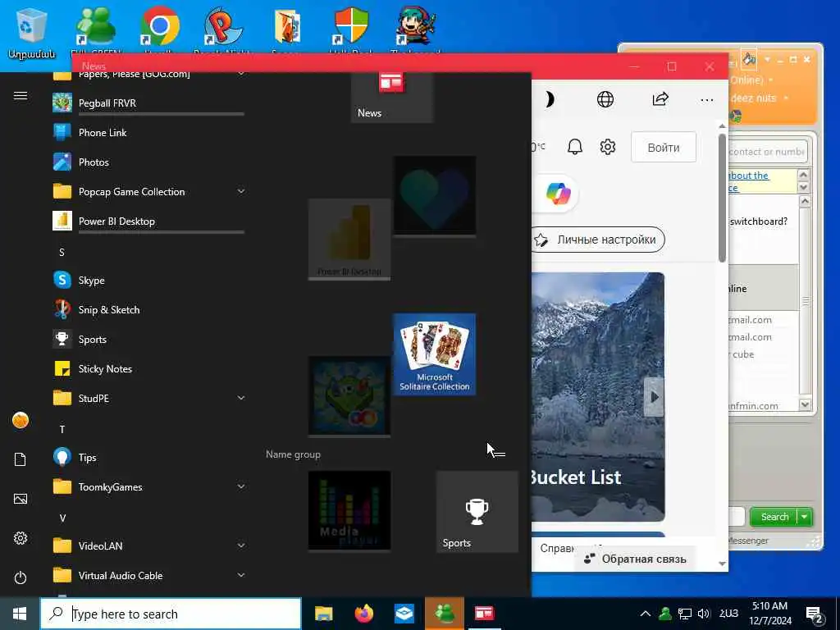
Task: Show hidden tray icons chevron
Action: tap(646, 614)
